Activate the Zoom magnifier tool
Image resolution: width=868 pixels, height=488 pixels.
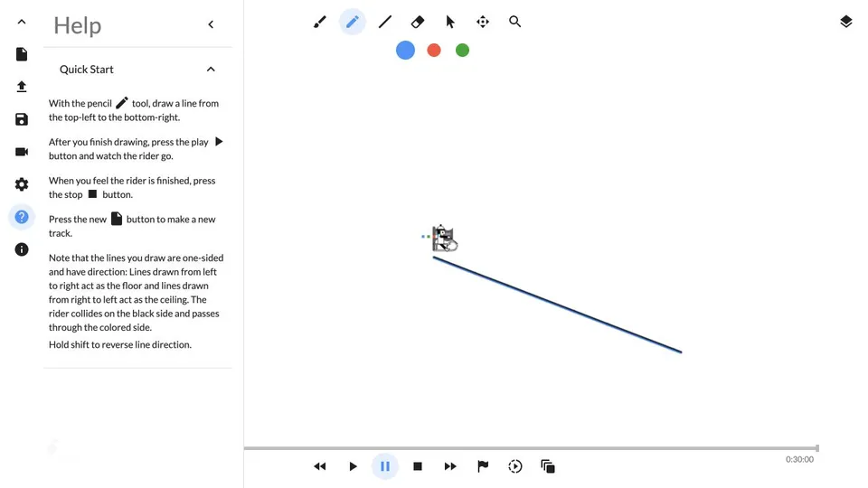pyautogui.click(x=514, y=22)
